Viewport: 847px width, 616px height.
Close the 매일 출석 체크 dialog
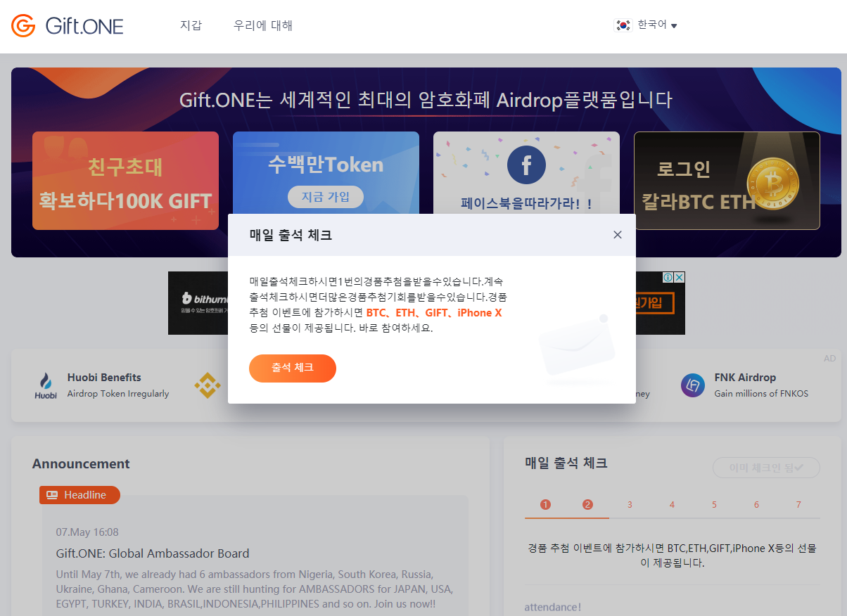pyautogui.click(x=618, y=235)
